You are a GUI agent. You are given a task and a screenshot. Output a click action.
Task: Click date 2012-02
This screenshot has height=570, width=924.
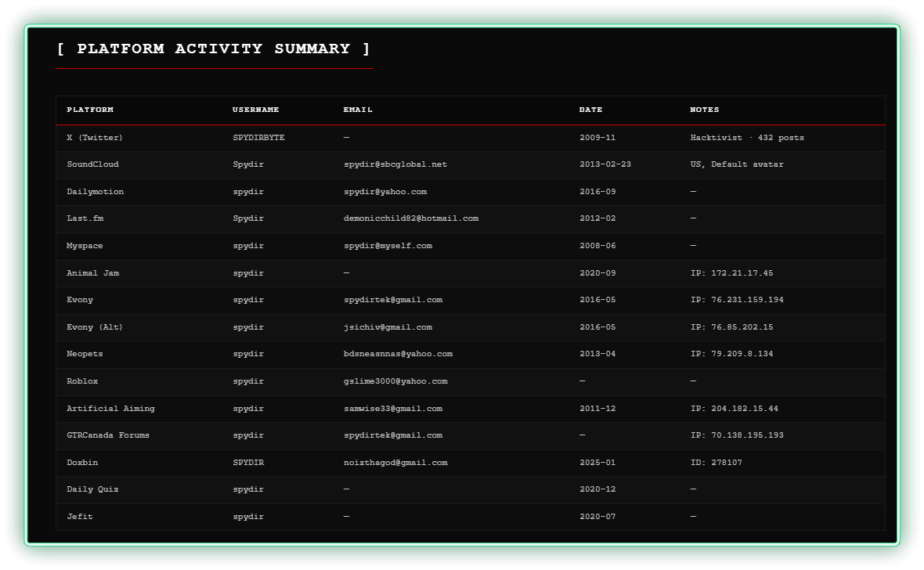pos(597,218)
